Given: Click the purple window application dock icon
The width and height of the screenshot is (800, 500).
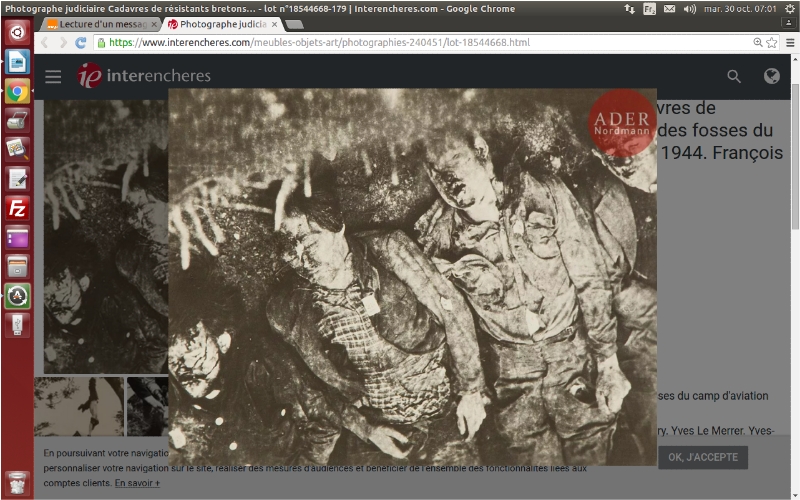Looking at the screenshot, I should 17,238.
